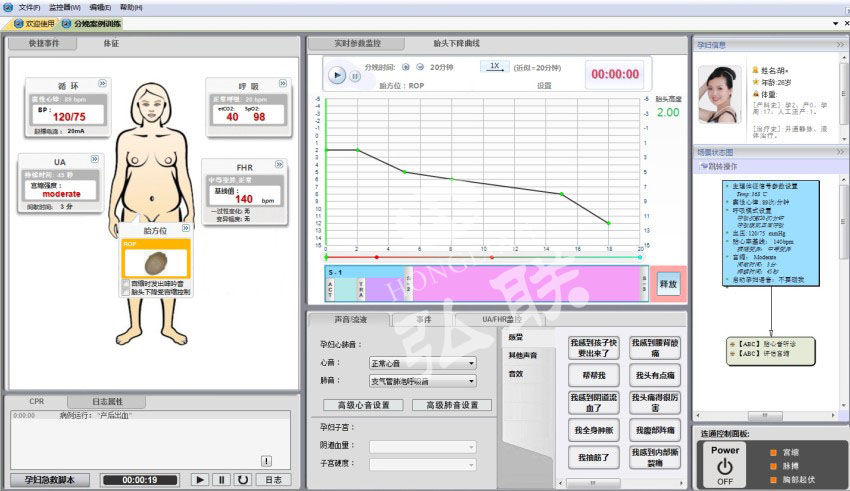Open the 阴道血量 dropdown

[x=422, y=447]
